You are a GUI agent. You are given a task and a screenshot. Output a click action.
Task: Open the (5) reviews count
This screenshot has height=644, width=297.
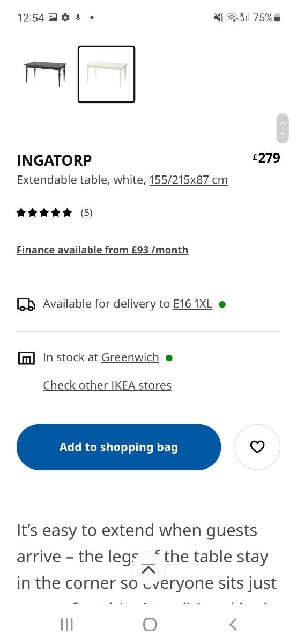point(87,213)
